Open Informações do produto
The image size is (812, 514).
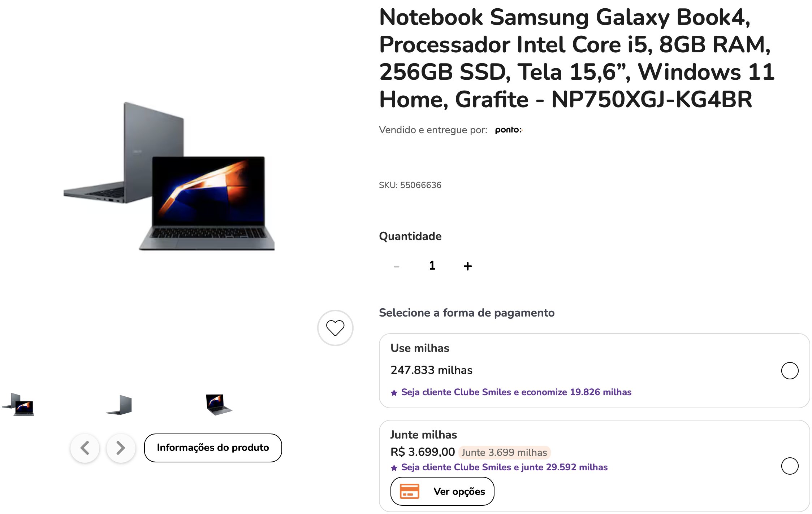213,448
